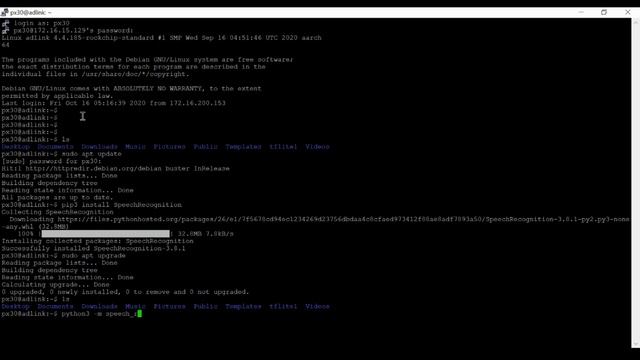
Task: Click the green terminal cursor block
Action: pos(139,314)
